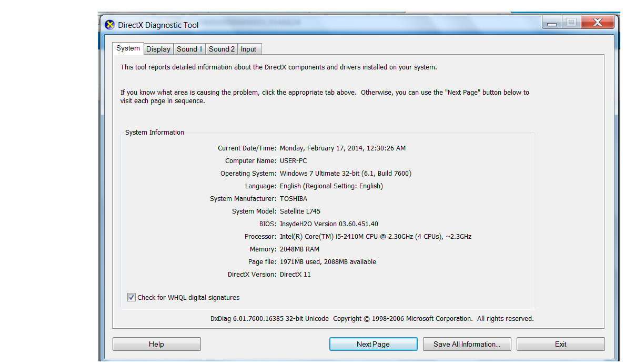The width and height of the screenshot is (625, 364).
Task: Click the Exit button
Action: point(560,344)
